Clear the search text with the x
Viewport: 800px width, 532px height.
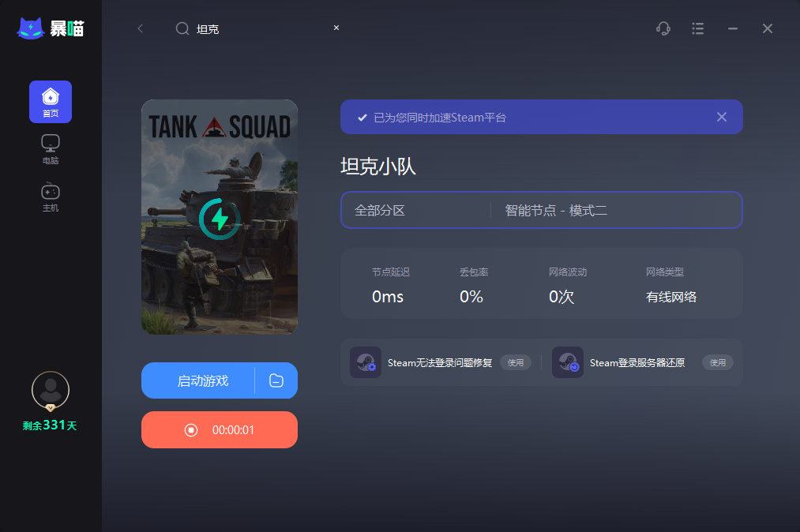coord(336,28)
